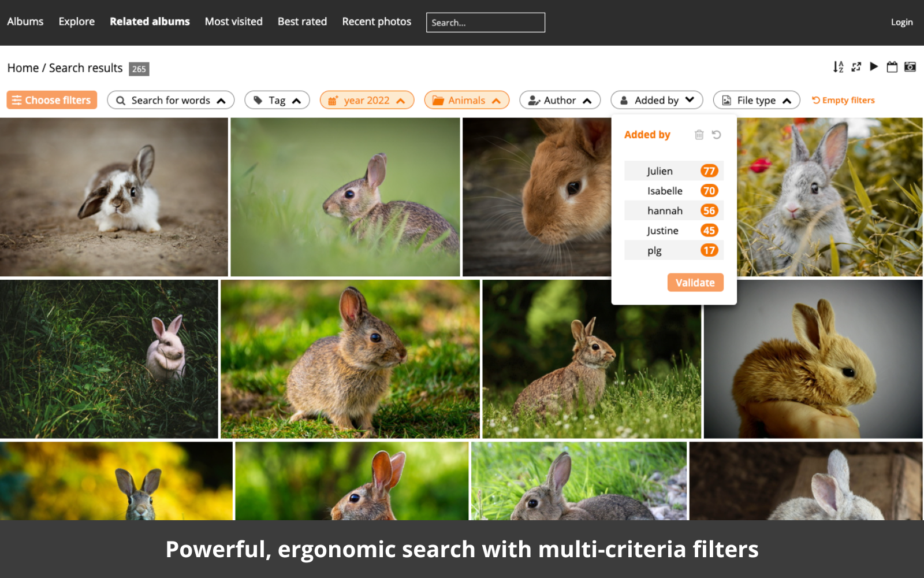Image resolution: width=924 pixels, height=578 pixels.
Task: Type a query in the Search field
Action: click(x=485, y=22)
